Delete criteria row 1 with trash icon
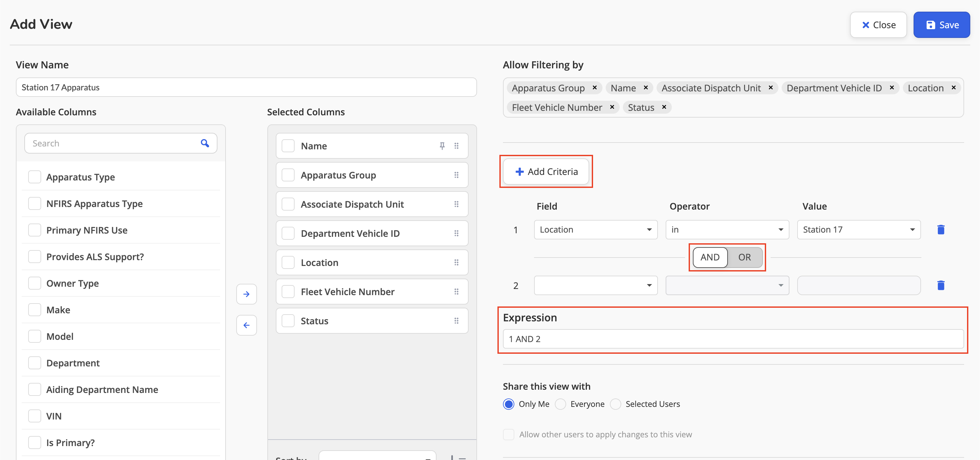The width and height of the screenshot is (980, 460). point(941,230)
